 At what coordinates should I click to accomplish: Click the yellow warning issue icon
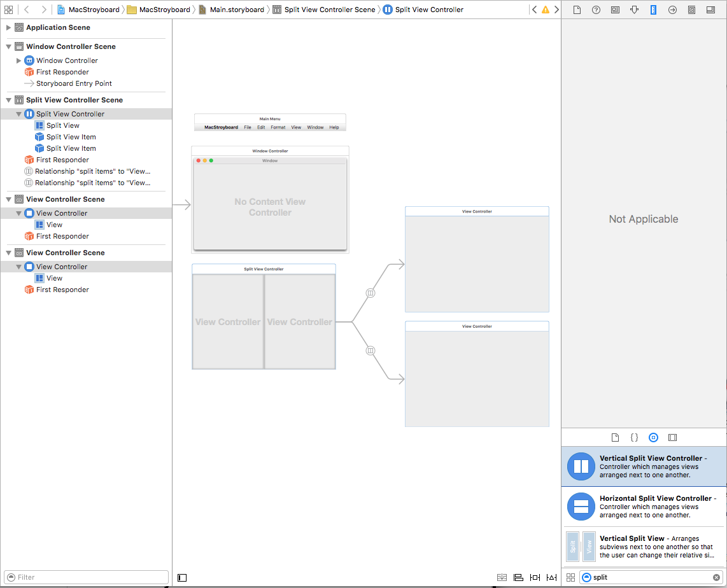[545, 10]
